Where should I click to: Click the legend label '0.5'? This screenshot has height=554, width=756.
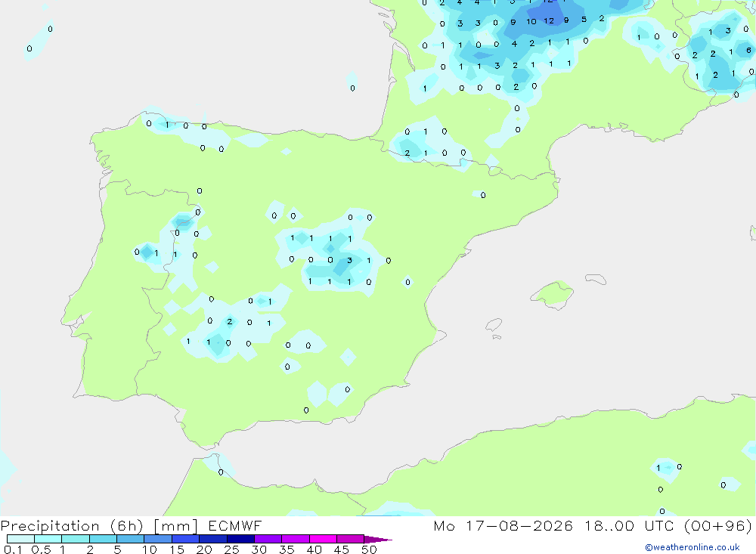coord(41,549)
